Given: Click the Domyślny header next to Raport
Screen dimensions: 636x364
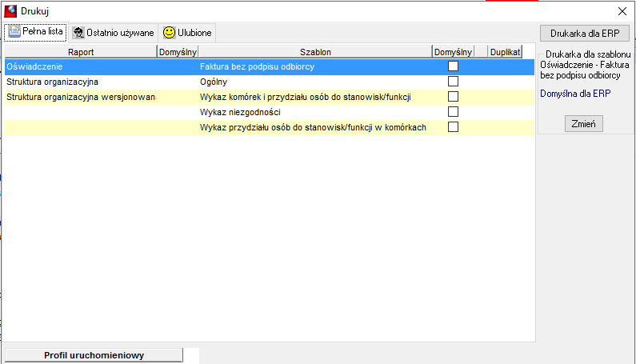Looking at the screenshot, I should tap(178, 52).
